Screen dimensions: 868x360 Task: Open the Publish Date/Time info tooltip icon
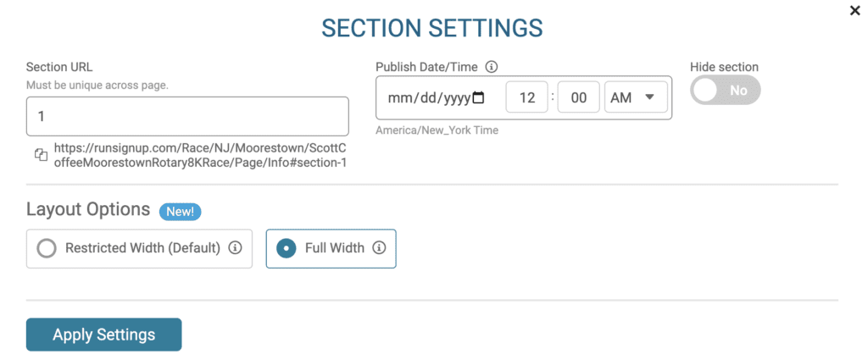tap(491, 67)
